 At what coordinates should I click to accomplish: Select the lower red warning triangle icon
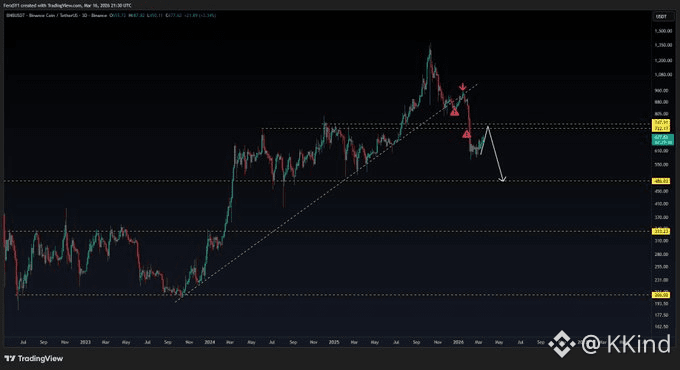point(466,134)
